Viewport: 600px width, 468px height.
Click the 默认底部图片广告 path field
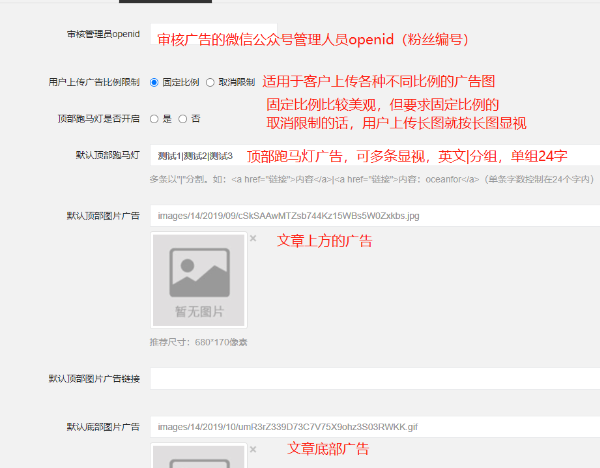pyautogui.click(x=375, y=427)
